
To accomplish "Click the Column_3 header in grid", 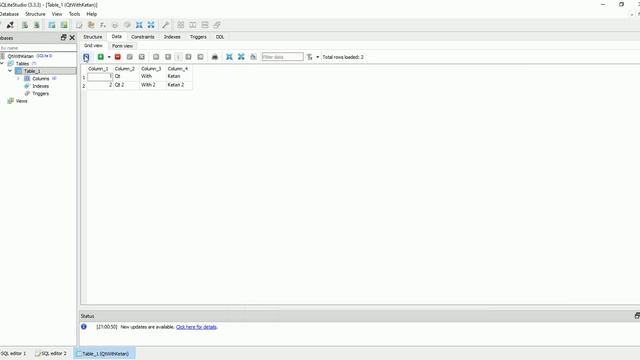I will (x=151, y=69).
